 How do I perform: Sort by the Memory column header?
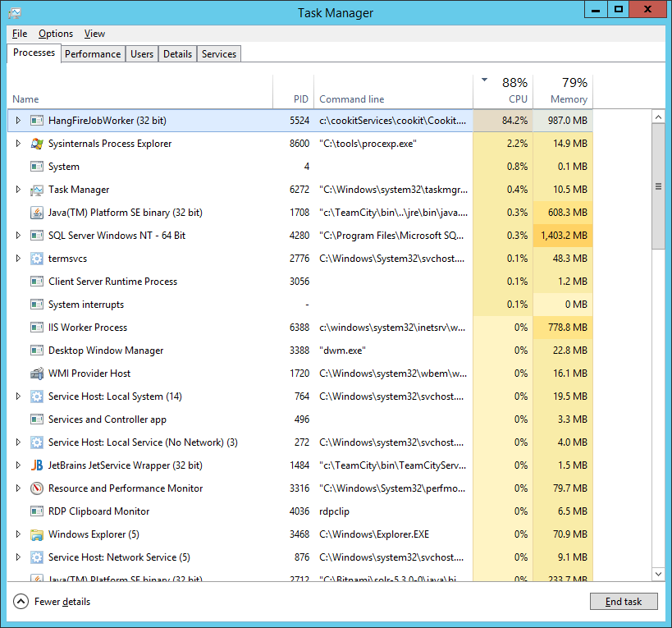coord(563,92)
